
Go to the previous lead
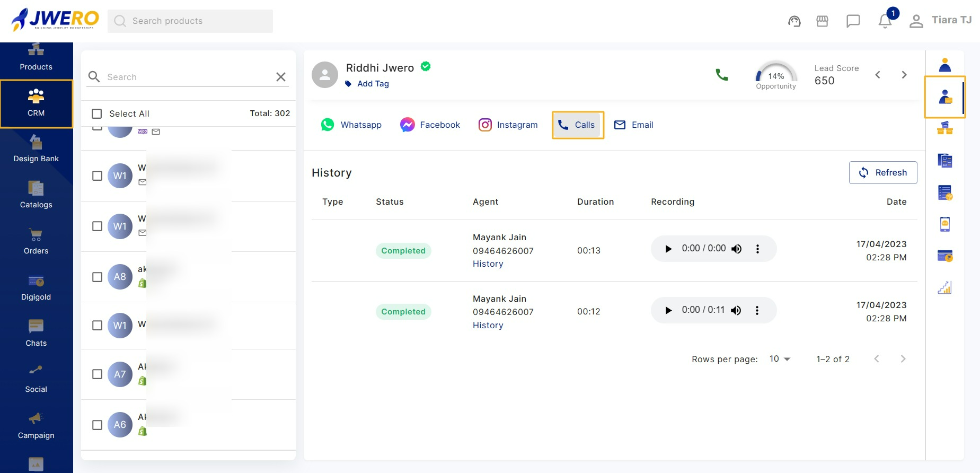[878, 75]
